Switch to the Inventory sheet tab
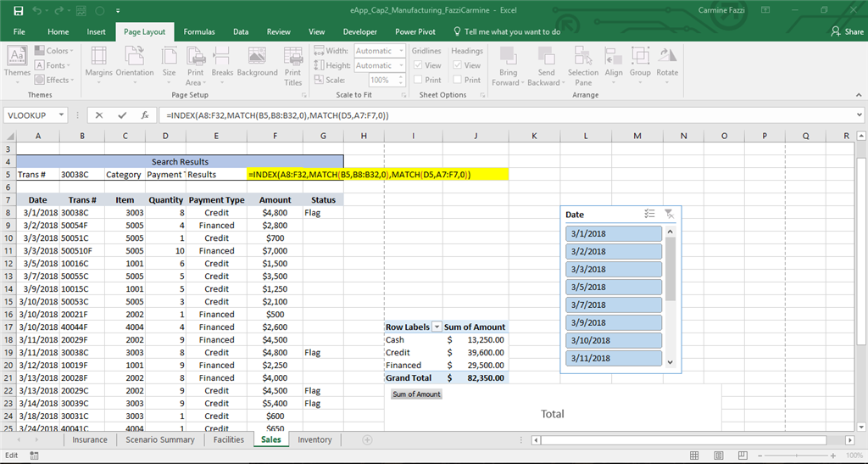Viewport: 868px width, 464px height. point(314,439)
